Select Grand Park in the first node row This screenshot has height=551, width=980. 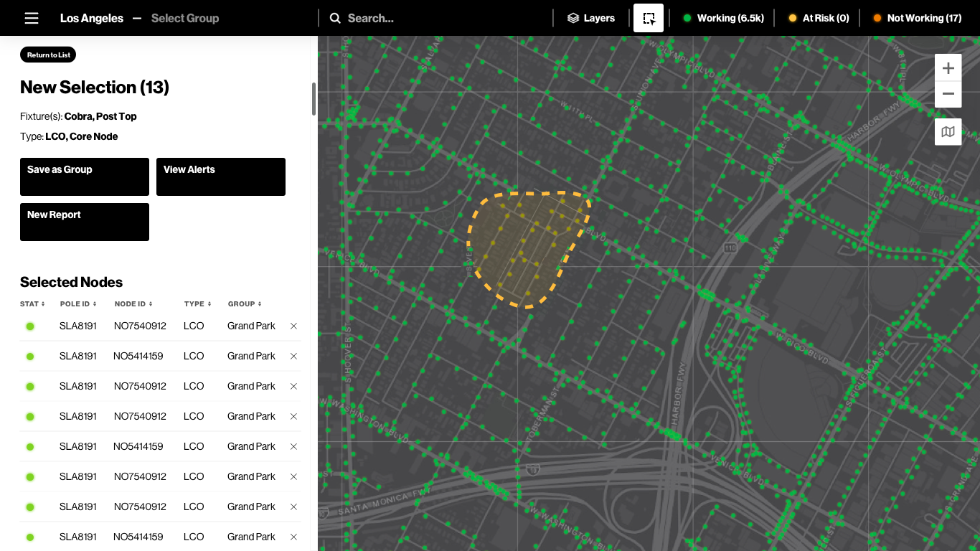pyautogui.click(x=251, y=326)
